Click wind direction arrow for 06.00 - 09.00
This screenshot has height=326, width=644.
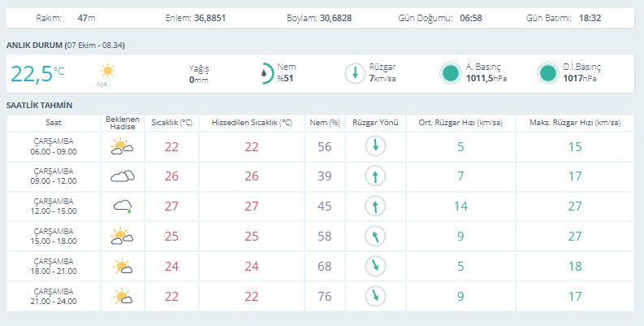coord(375,146)
